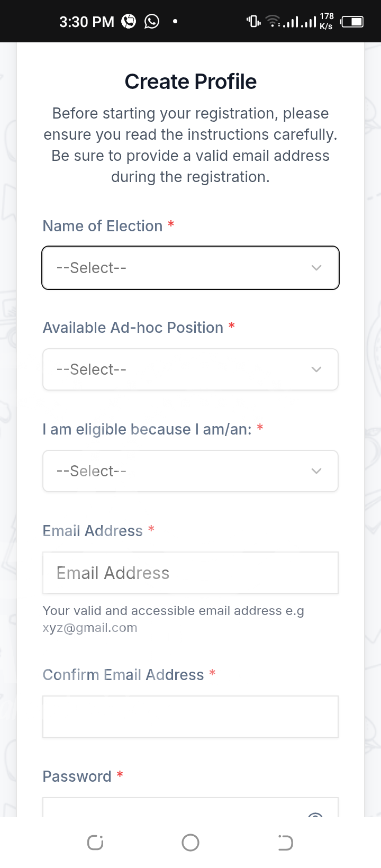
Task: Tap the mobile signal strength bars
Action: (301, 22)
